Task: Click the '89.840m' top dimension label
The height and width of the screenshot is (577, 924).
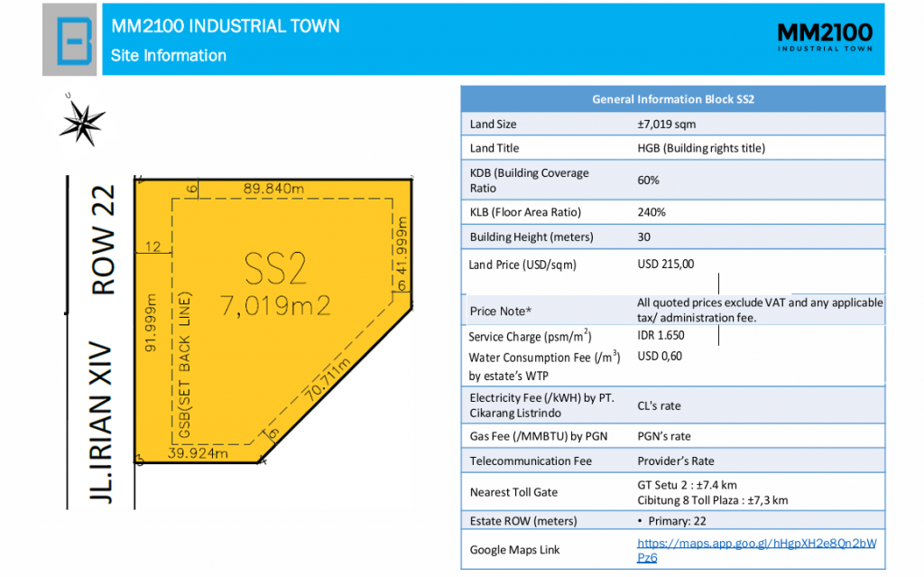Action: 273,188
